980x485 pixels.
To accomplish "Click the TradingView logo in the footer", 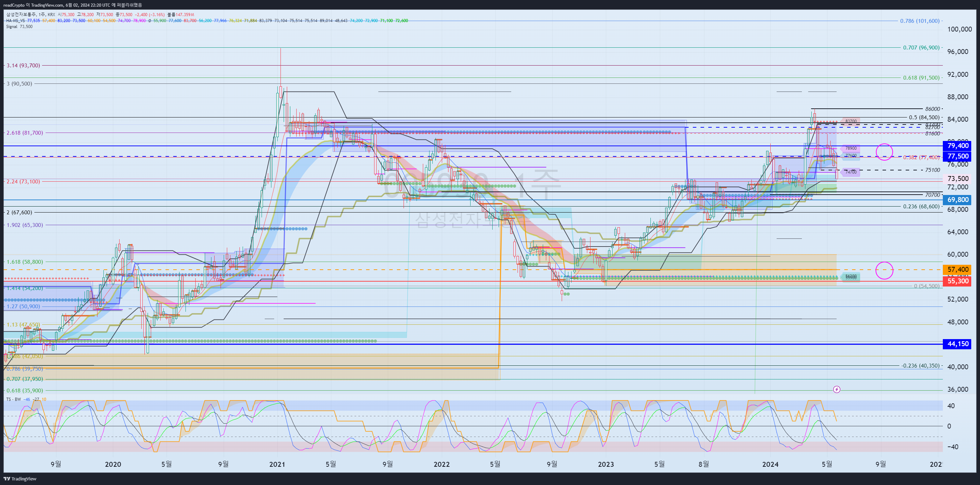I will (20, 479).
